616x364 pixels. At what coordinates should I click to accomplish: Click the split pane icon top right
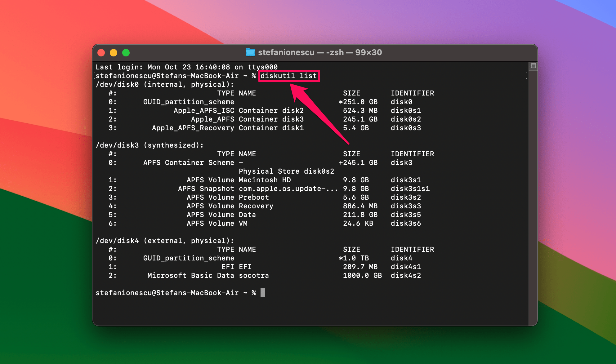point(533,66)
